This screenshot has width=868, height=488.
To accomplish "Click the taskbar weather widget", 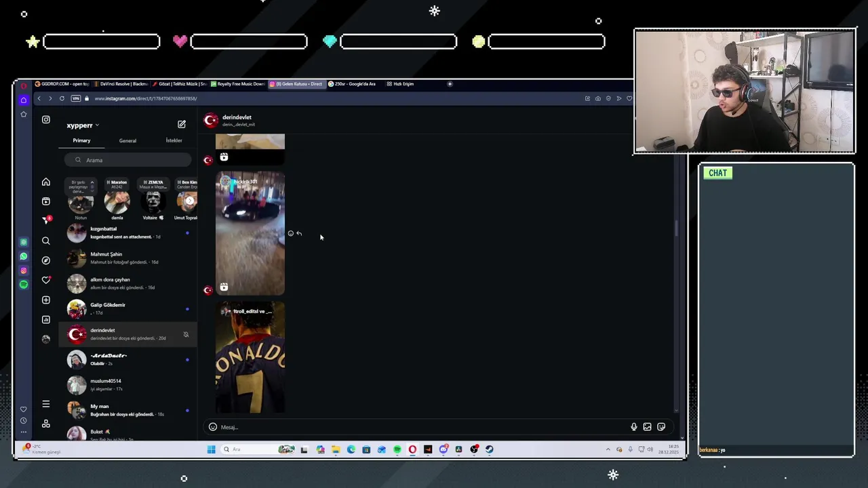I will tap(42, 449).
